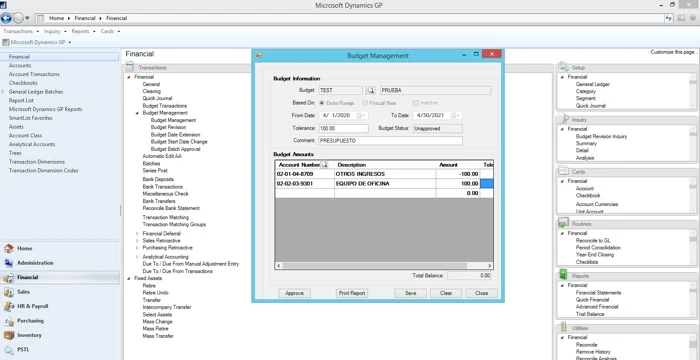Toggle the Inactive checkbox
700x360 pixels.
[416, 103]
